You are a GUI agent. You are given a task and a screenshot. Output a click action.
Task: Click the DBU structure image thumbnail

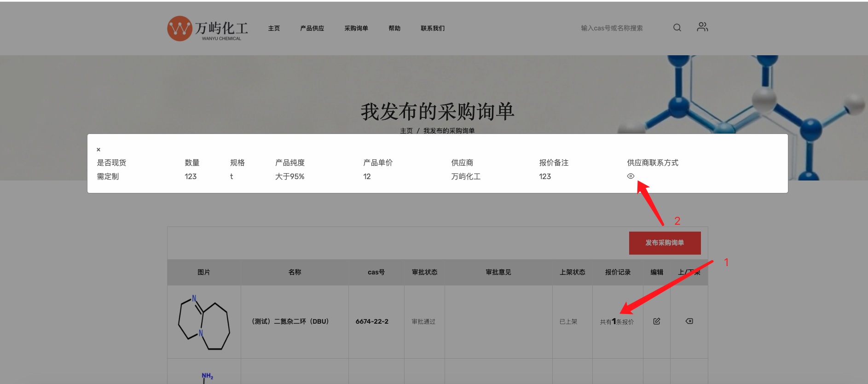203,322
